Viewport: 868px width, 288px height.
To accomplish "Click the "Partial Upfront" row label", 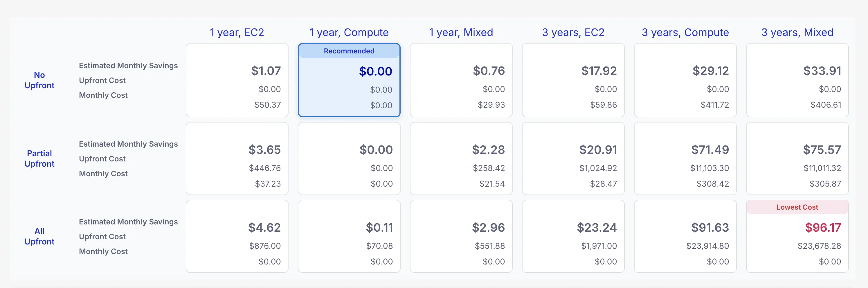I will (39, 158).
